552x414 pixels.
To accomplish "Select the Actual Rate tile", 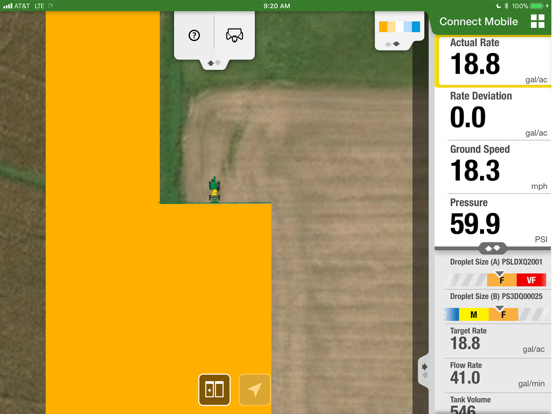I will pyautogui.click(x=493, y=61).
